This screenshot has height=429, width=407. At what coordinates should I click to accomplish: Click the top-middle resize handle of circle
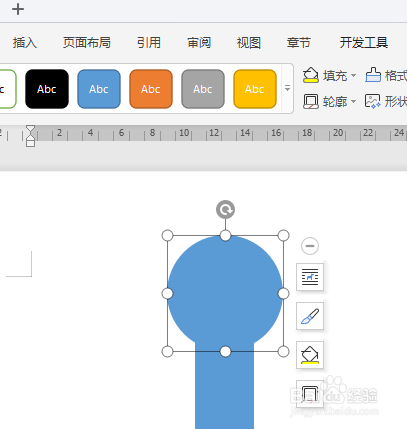click(x=225, y=235)
